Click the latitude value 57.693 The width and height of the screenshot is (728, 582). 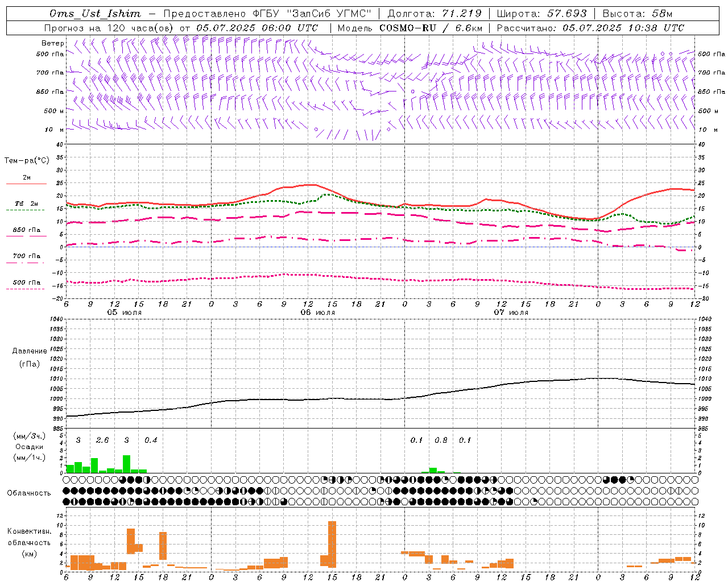567,14
